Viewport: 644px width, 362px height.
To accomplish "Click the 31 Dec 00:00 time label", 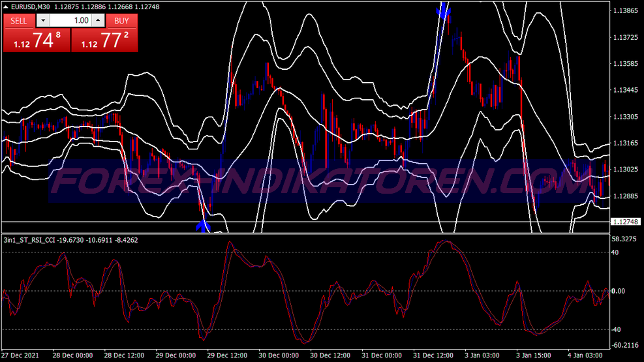I will [x=382, y=355].
